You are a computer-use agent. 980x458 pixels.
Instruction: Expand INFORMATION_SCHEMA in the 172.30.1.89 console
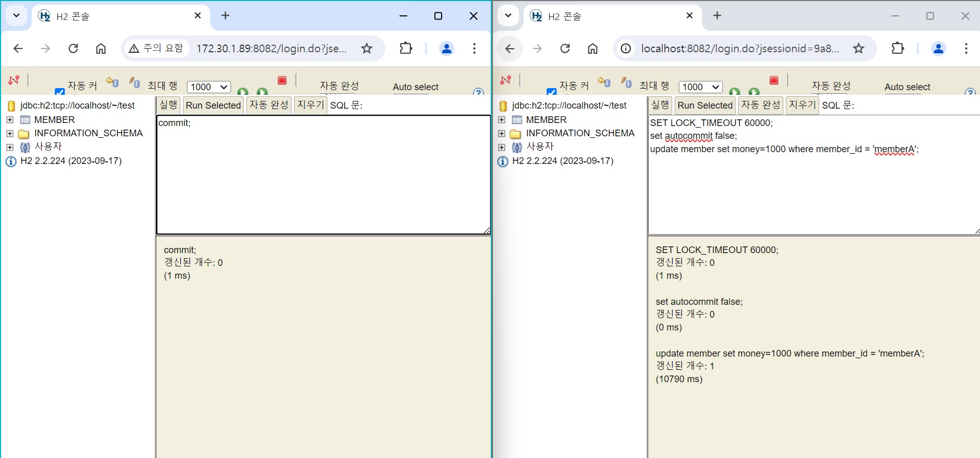(x=10, y=134)
